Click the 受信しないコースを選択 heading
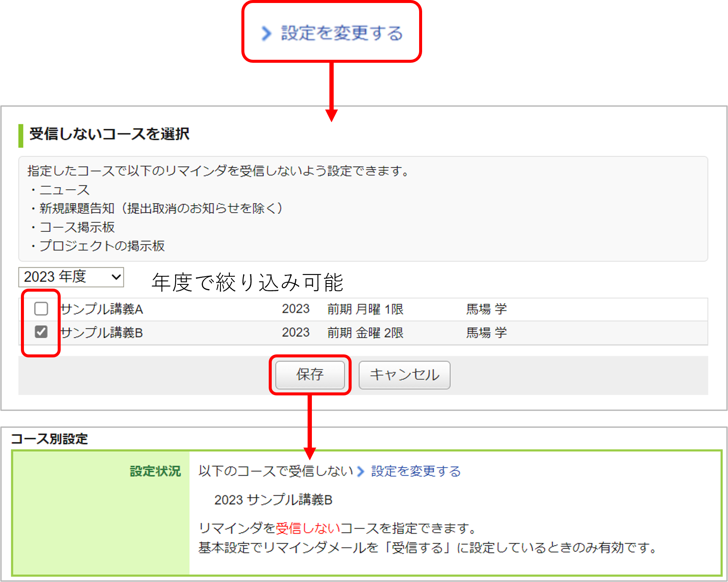Viewport: 728px width, 582px height. [109, 134]
